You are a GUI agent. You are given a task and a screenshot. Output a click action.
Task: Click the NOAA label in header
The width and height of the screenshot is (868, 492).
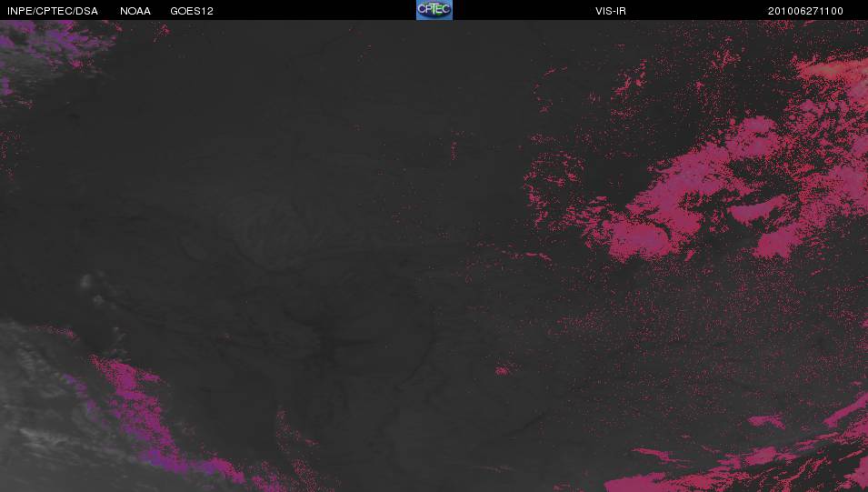point(135,11)
